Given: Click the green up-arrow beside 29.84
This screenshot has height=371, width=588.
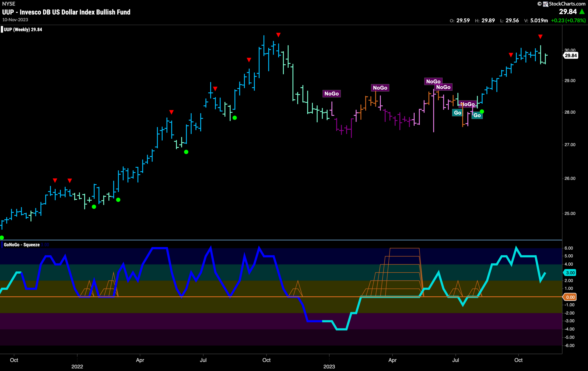Looking at the screenshot, I should (x=582, y=11).
